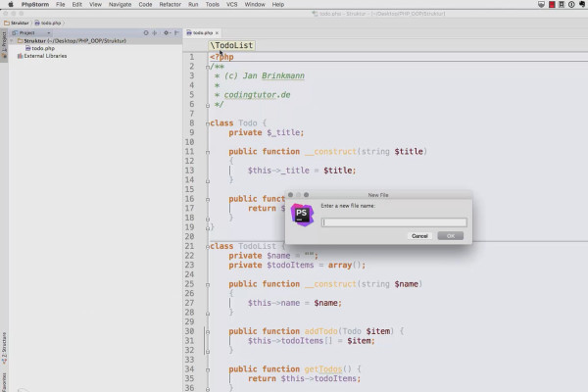This screenshot has width=588, height=392.
Task: Open the Code menu
Action: pos(145,5)
